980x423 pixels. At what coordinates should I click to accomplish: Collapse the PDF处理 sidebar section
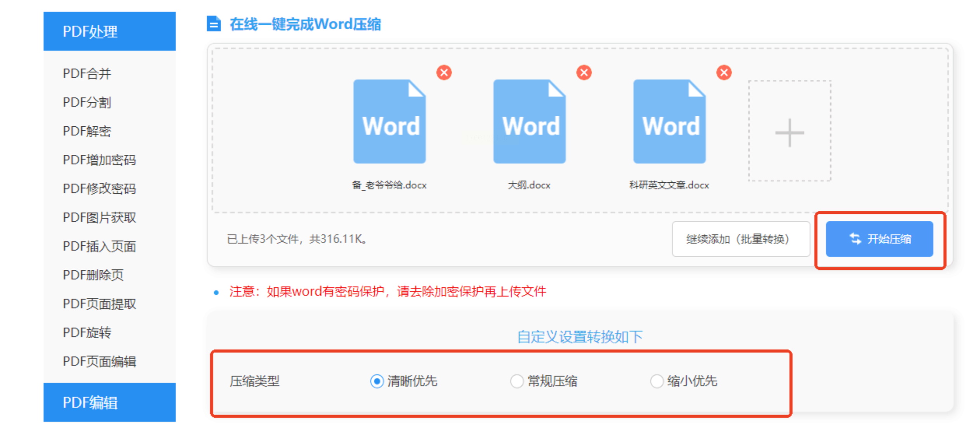tap(109, 31)
